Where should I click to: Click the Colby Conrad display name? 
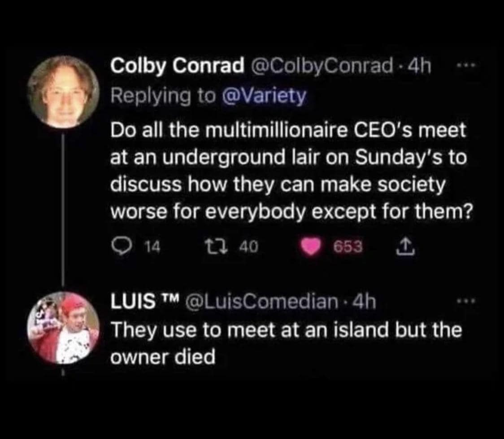176,66
